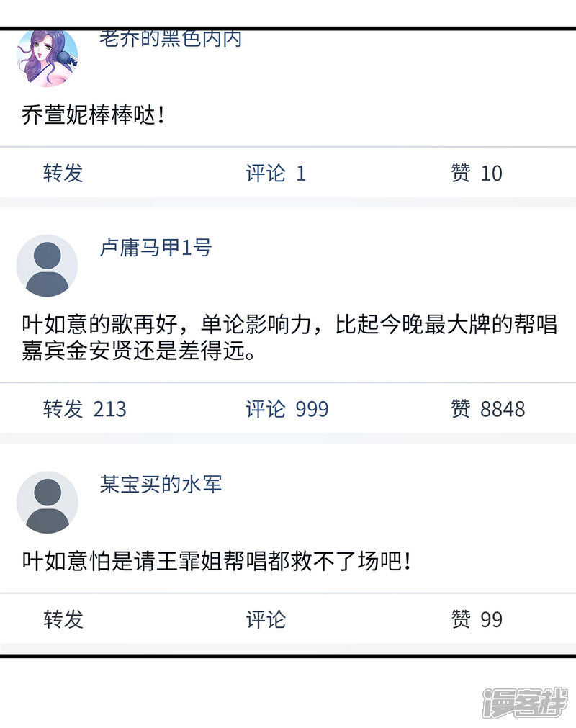This screenshot has height=728, width=576.
Task: Like the post with 赞 99
Action: click(476, 619)
